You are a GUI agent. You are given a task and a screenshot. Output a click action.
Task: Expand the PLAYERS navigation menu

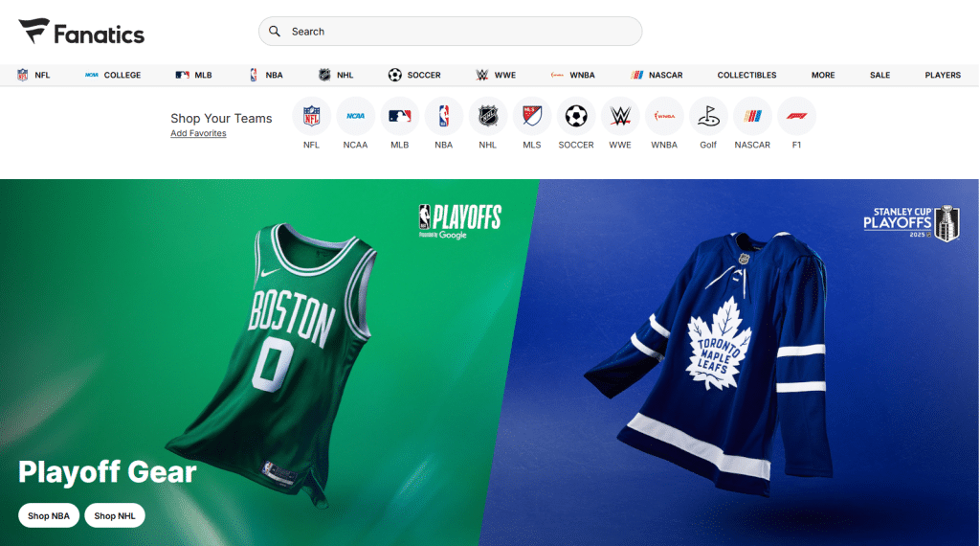pos(943,75)
